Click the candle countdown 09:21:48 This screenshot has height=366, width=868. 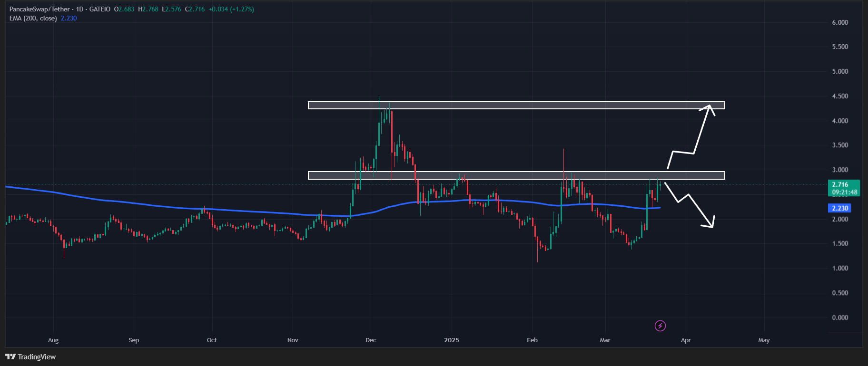[x=845, y=193]
